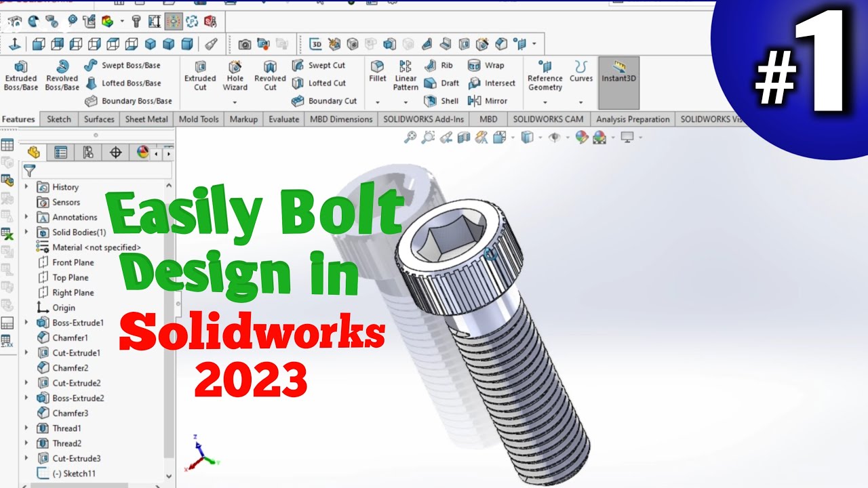Click the funnel filter icon in tree

[x=29, y=170]
